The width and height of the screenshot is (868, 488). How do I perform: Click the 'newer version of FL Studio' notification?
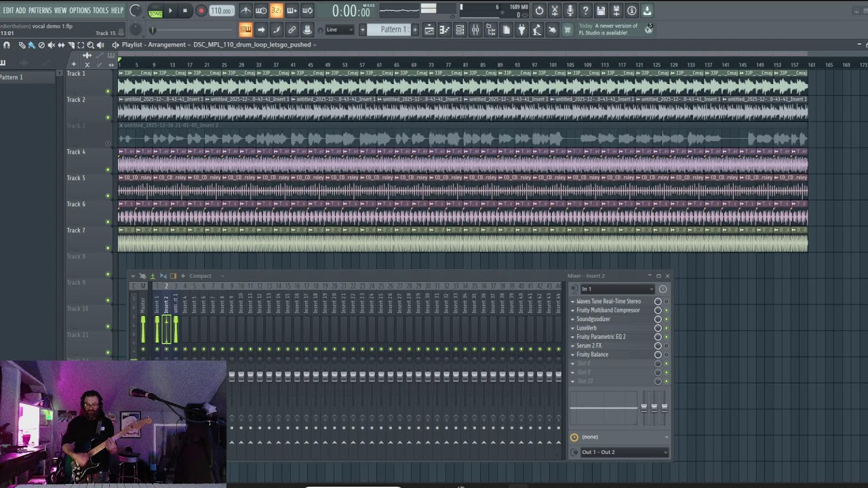pyautogui.click(x=610, y=29)
